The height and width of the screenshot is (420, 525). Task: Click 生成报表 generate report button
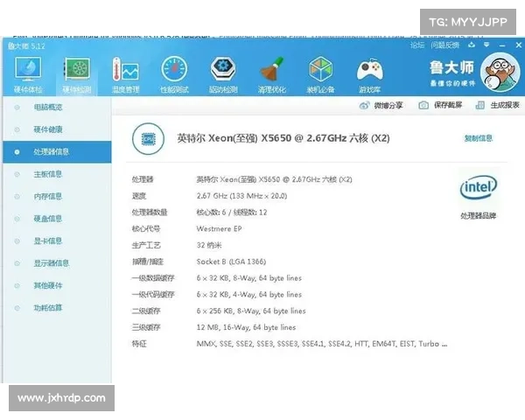click(499, 105)
